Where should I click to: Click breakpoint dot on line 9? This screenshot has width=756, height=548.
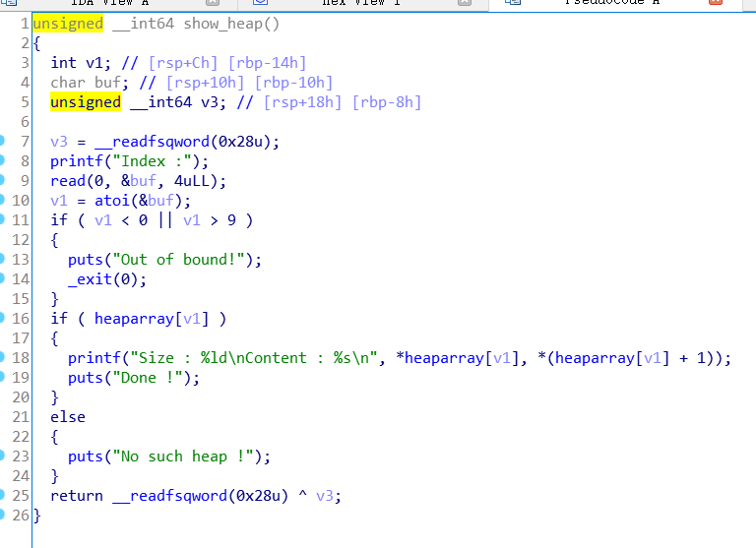coord(5,181)
